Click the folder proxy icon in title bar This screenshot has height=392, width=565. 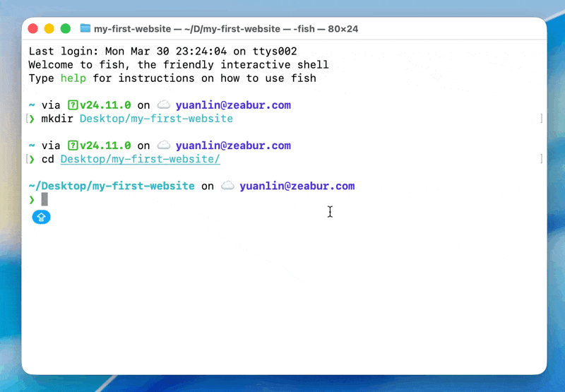pos(85,28)
